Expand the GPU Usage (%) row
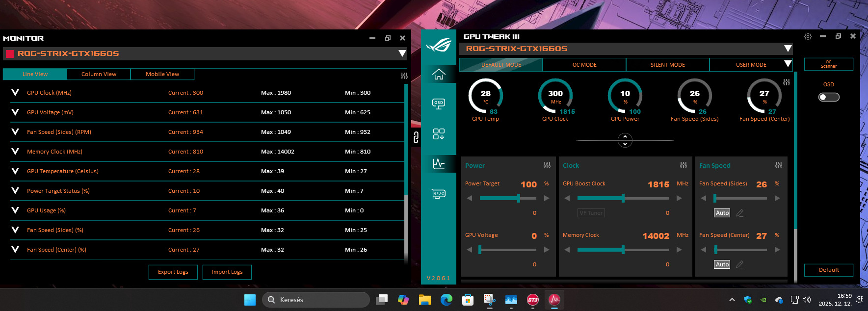The height and width of the screenshot is (311, 868). [x=15, y=210]
